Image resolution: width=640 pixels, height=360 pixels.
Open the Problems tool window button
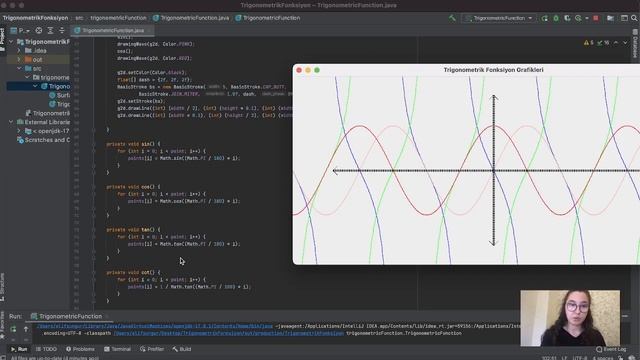(80, 349)
